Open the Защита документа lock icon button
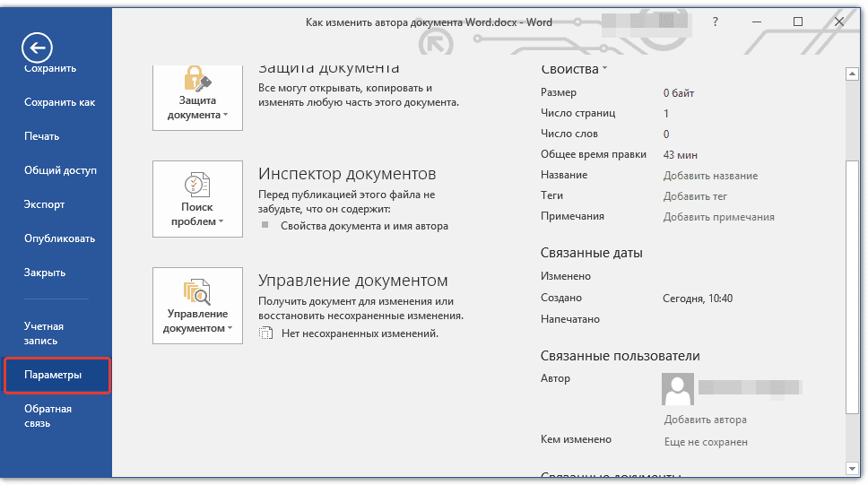This screenshot has height=485, width=868. point(197,98)
